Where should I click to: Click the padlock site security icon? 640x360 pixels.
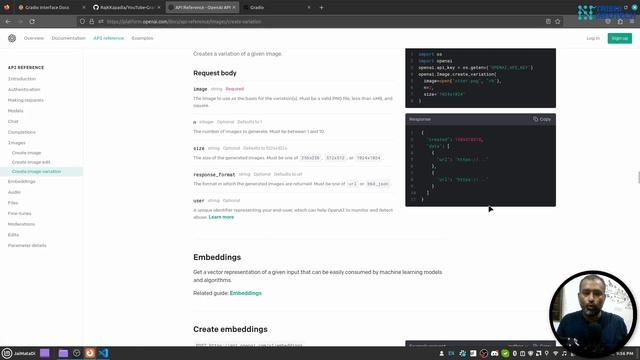[x=91, y=21]
